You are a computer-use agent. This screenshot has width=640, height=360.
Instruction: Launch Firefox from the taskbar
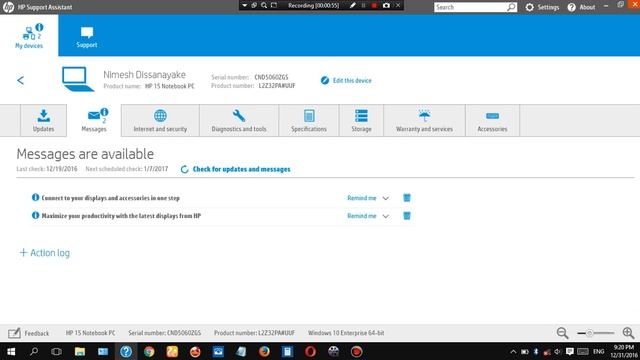click(x=264, y=351)
